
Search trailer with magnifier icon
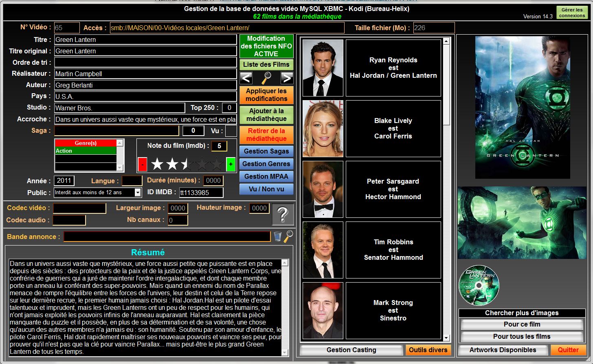coord(288,237)
